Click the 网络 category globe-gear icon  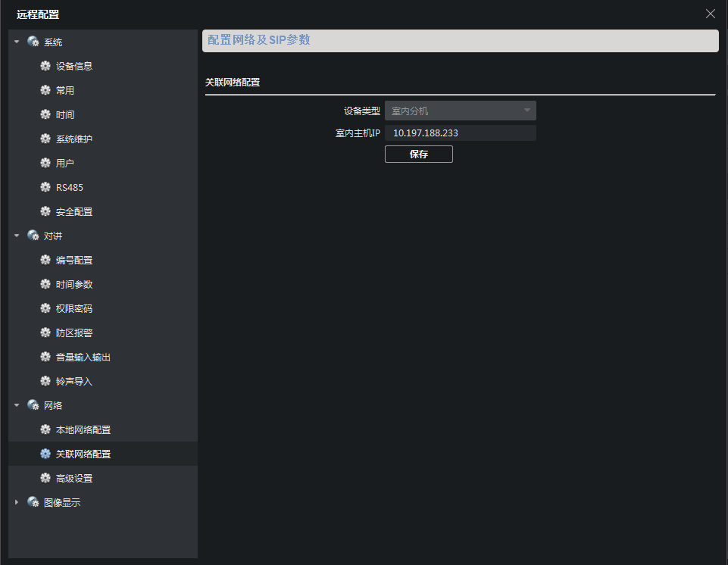click(x=33, y=405)
